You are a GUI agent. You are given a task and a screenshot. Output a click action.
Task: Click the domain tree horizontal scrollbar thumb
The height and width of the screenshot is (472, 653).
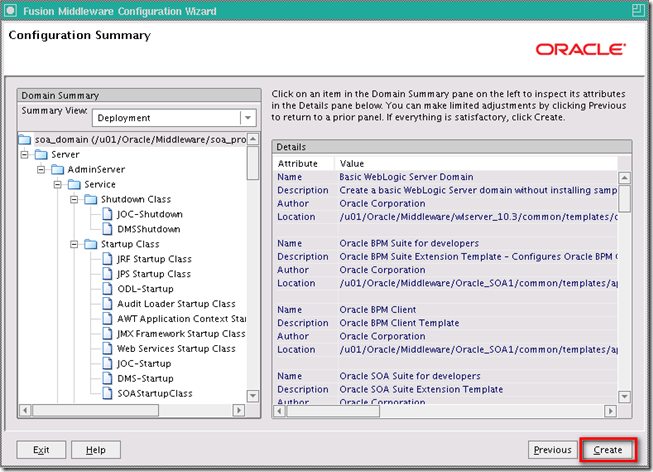point(95,410)
